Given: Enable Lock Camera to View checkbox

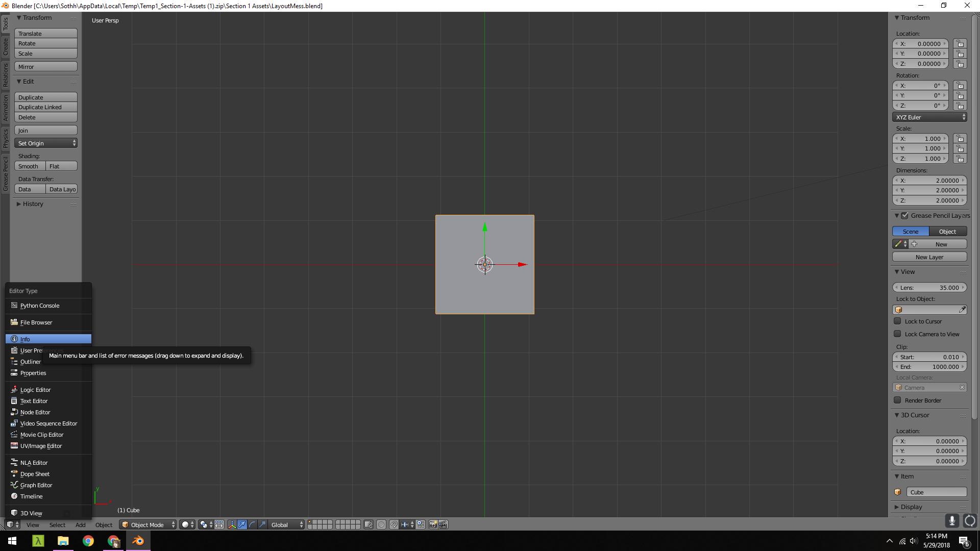Looking at the screenshot, I should tap(897, 334).
